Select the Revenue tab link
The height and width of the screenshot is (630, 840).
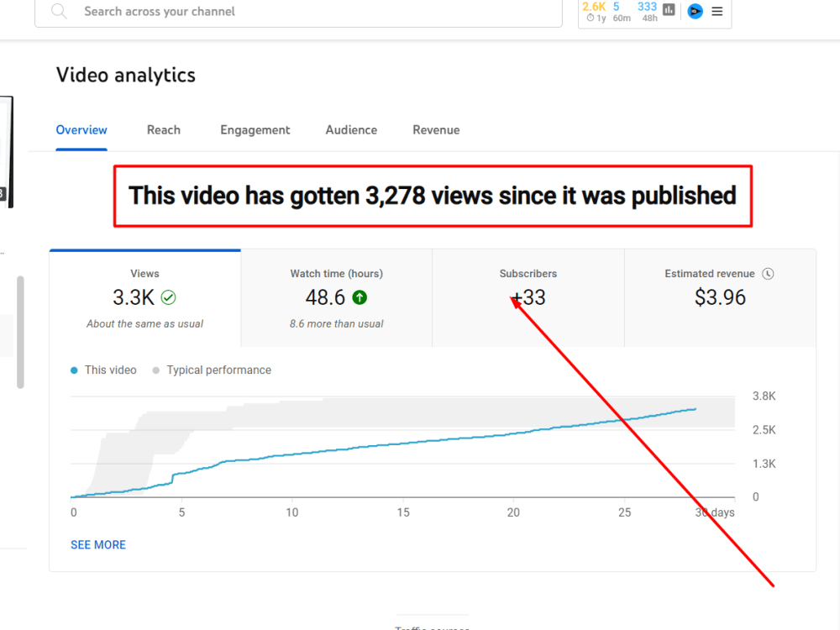pos(436,130)
